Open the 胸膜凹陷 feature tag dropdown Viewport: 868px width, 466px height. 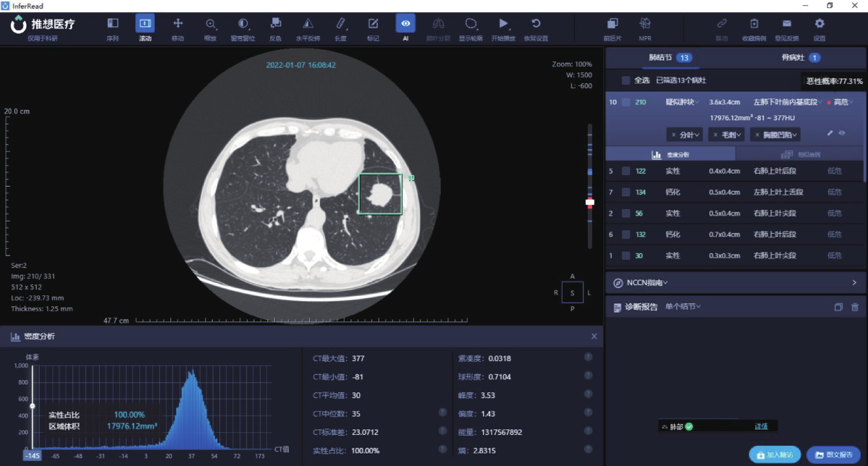[775, 135]
